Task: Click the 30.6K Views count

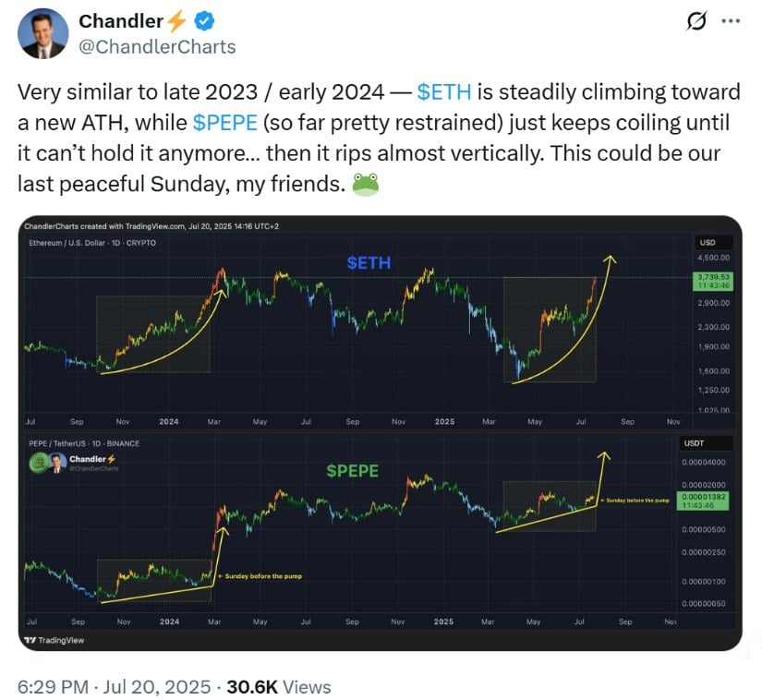Action: pyautogui.click(x=279, y=687)
